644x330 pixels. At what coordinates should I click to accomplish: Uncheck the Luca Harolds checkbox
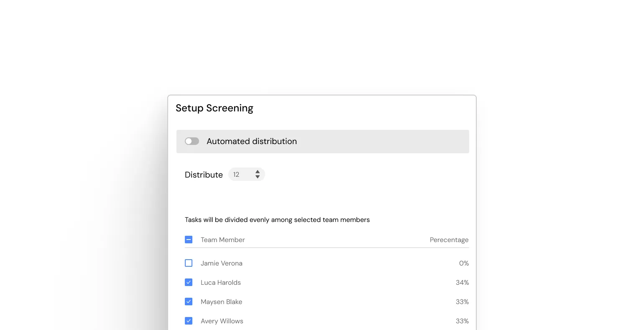point(189,282)
